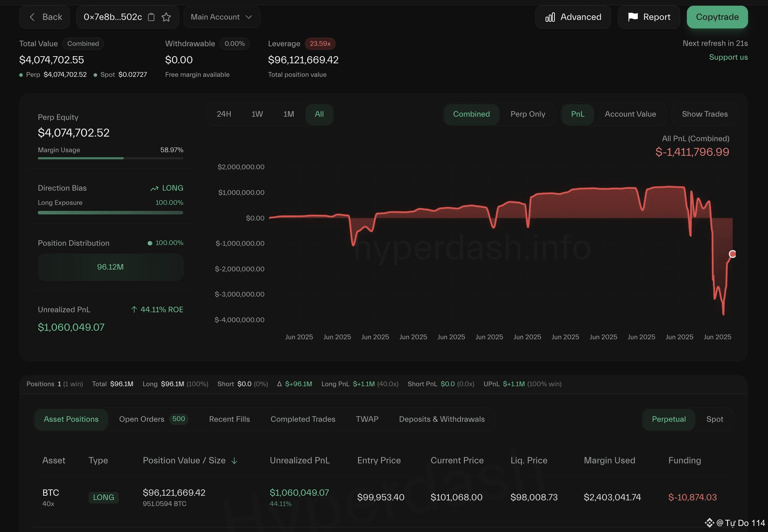Click the Copytrade button

point(717,17)
